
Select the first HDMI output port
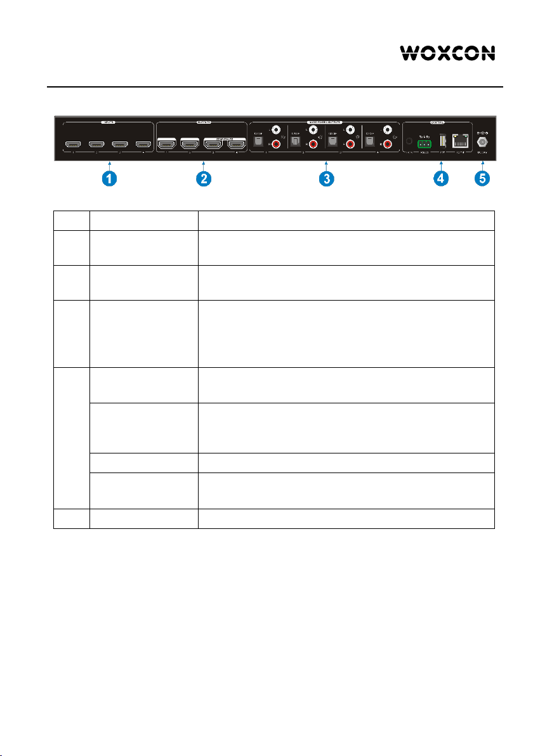pyautogui.click(x=167, y=144)
